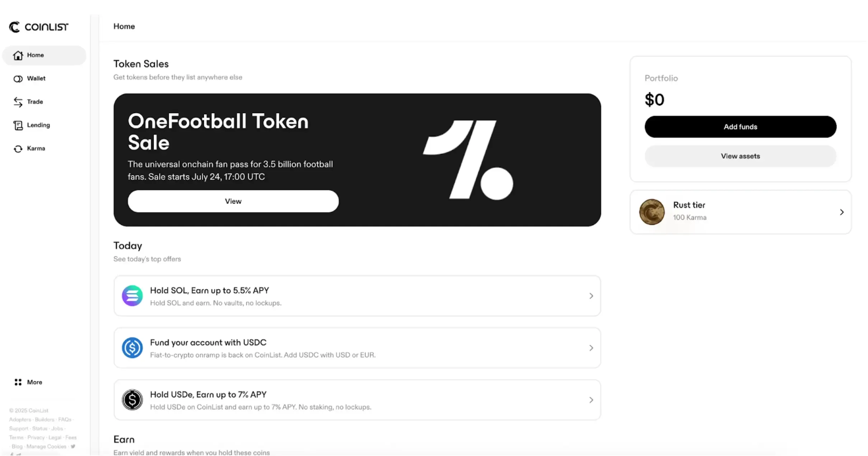This screenshot has width=868, height=456.
Task: Click the Trade arrows icon
Action: pyautogui.click(x=18, y=102)
